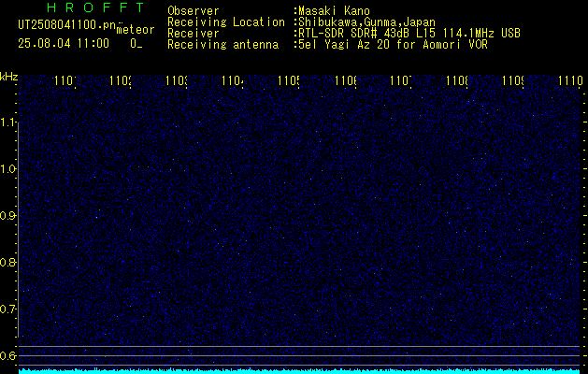Click the 1107 time axis label
This screenshot has height=374, width=588.
coord(401,81)
